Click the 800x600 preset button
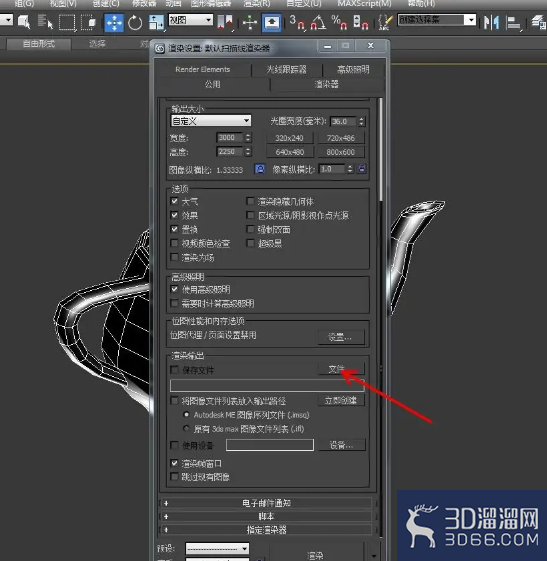 pos(341,152)
